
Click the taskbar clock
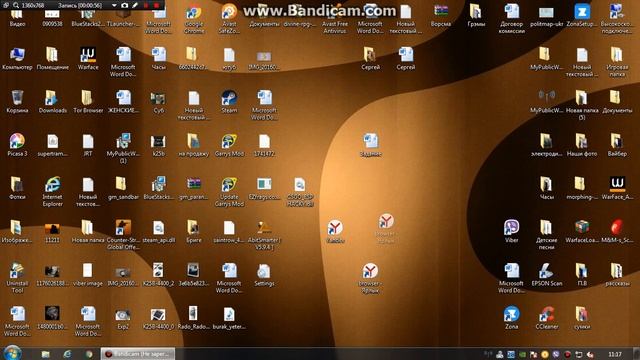pyautogui.click(x=615, y=354)
